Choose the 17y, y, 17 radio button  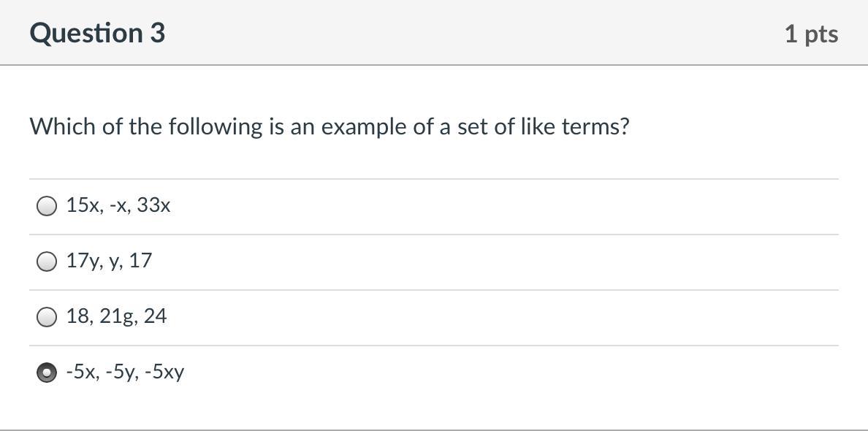46,262
